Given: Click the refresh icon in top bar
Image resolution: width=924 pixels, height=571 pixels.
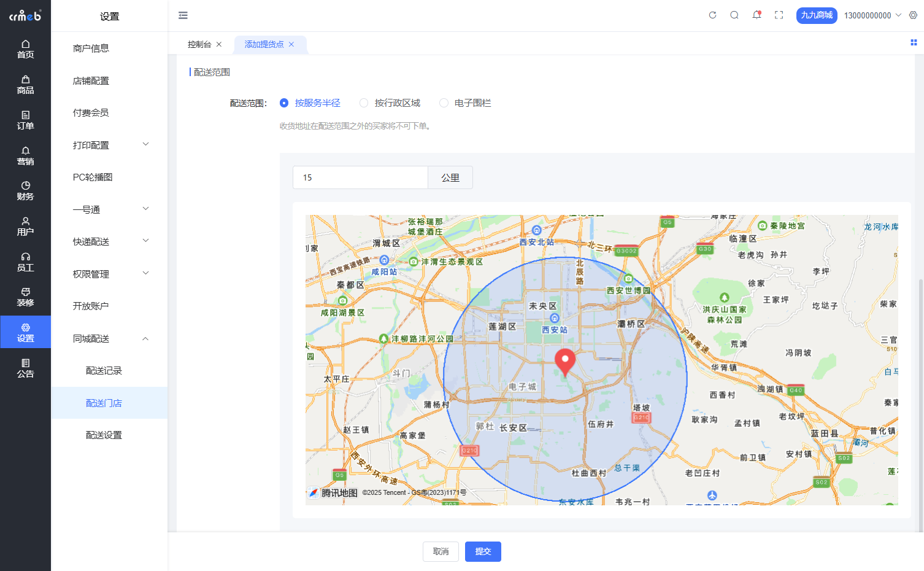Looking at the screenshot, I should [x=712, y=15].
